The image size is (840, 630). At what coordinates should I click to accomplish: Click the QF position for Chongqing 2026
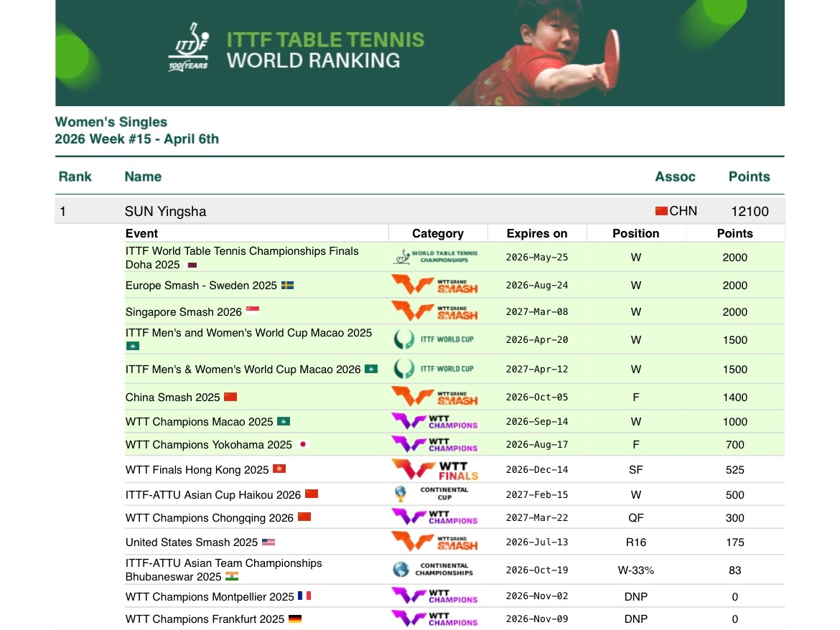[636, 517]
